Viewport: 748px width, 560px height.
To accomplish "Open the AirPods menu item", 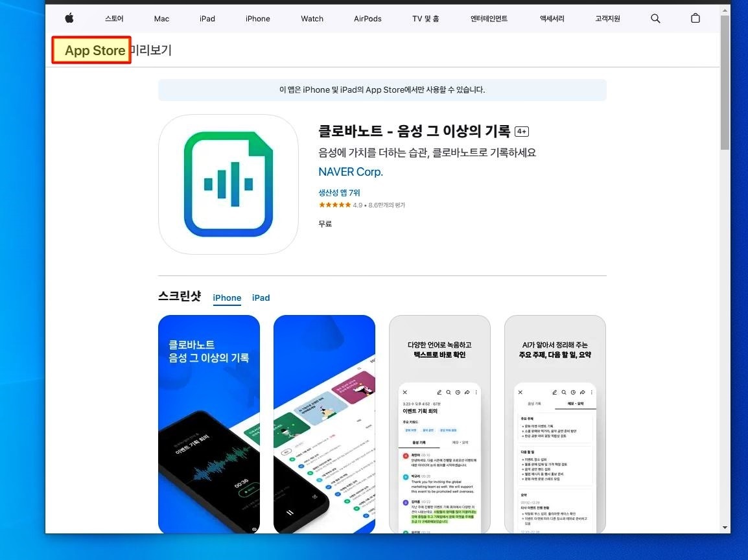I will [x=368, y=19].
